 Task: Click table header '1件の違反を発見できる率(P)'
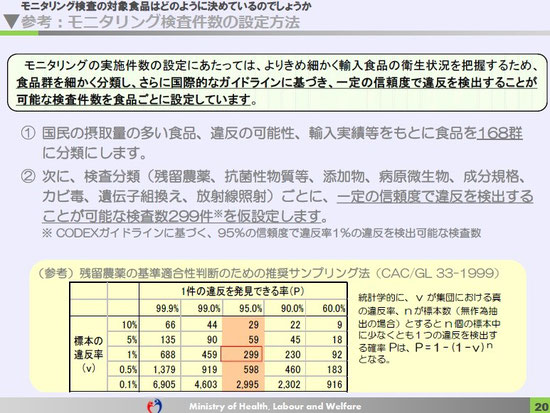point(243,291)
